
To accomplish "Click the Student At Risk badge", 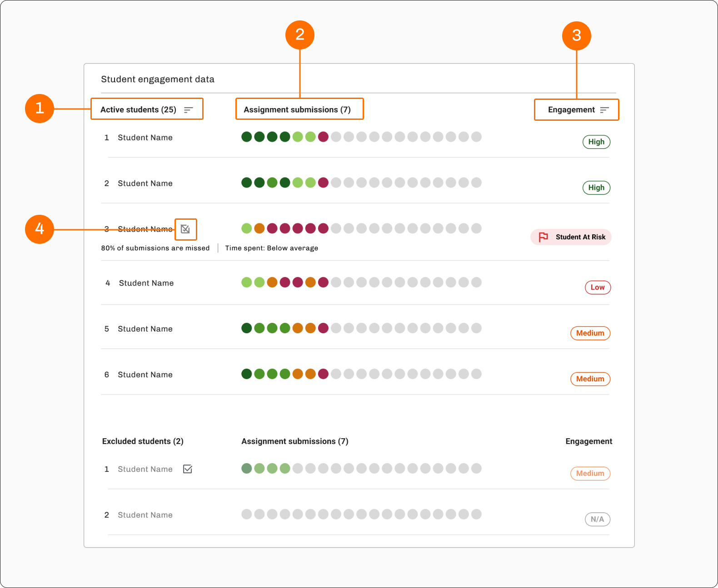I will [x=571, y=237].
